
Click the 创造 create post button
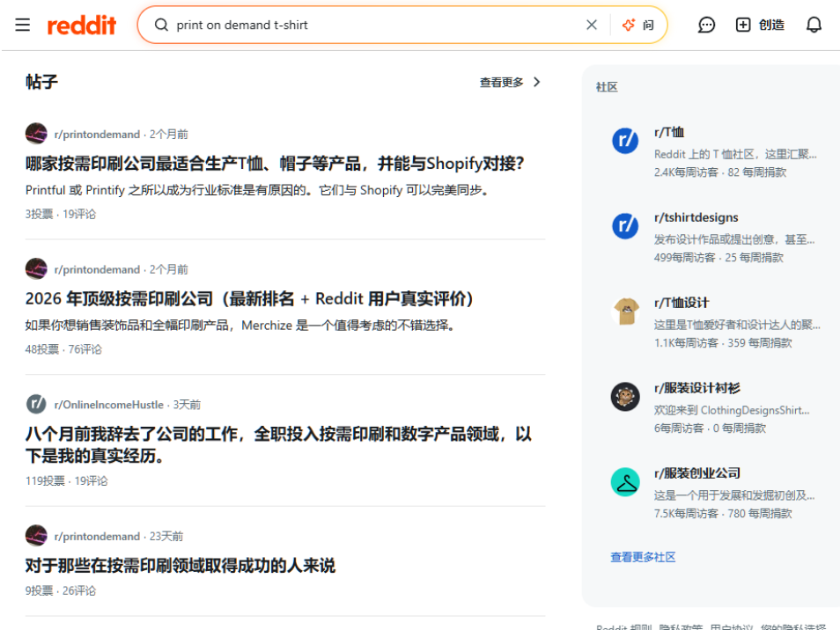760,25
